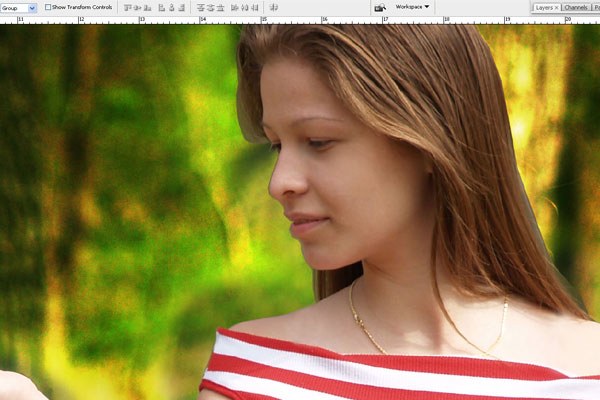The height and width of the screenshot is (400, 600).
Task: Switch to the Layers panel tab
Action: pyautogui.click(x=543, y=7)
